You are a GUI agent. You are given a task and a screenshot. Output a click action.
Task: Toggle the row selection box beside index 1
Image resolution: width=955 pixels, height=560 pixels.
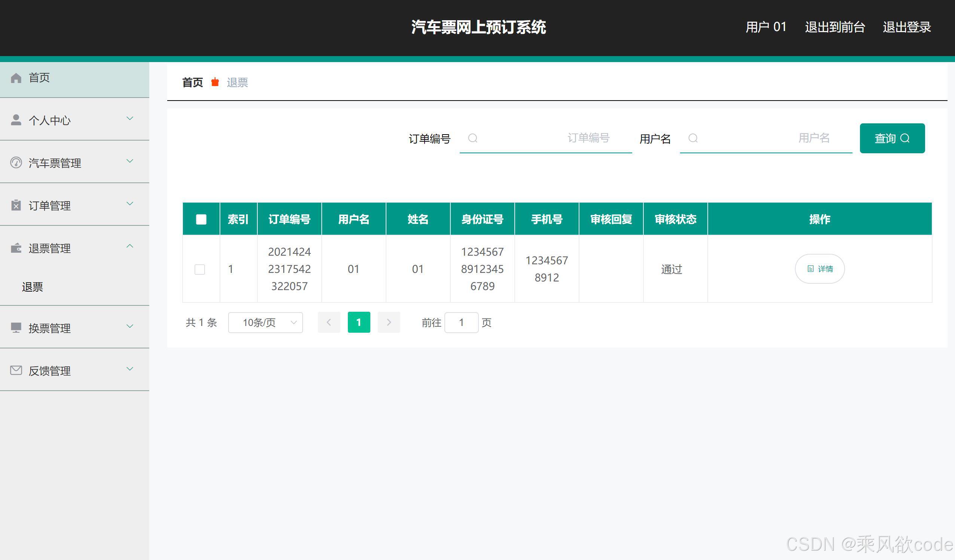pos(200,269)
